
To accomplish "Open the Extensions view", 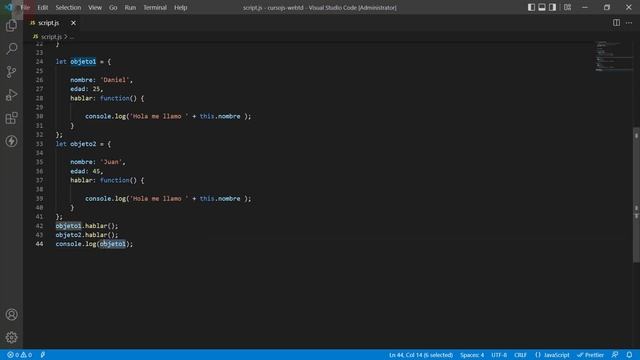I will [x=11, y=118].
